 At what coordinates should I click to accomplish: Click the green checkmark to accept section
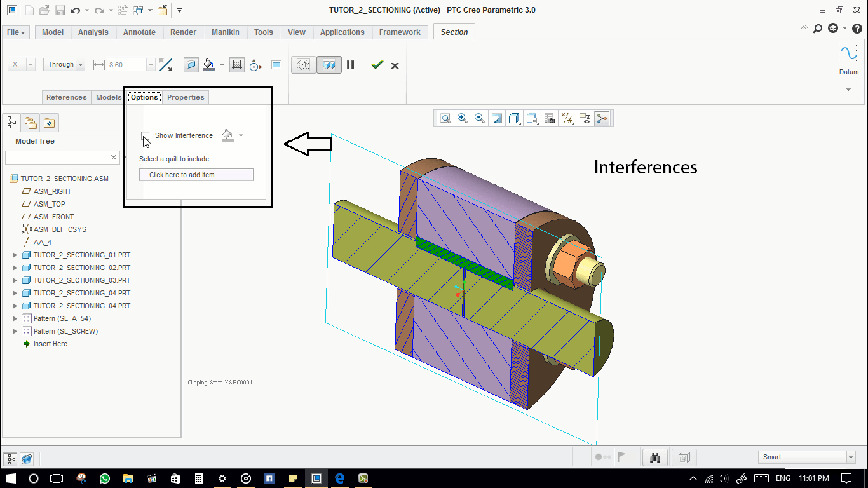pyautogui.click(x=377, y=65)
